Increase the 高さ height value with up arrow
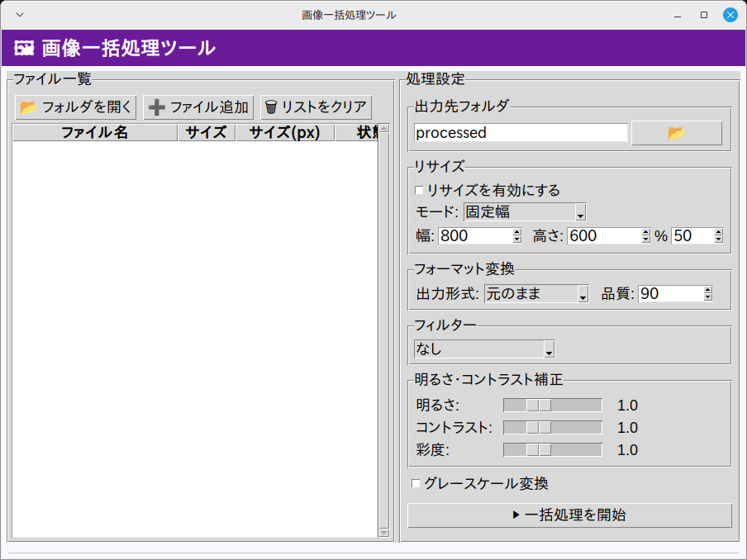The width and height of the screenshot is (747, 560). [646, 232]
